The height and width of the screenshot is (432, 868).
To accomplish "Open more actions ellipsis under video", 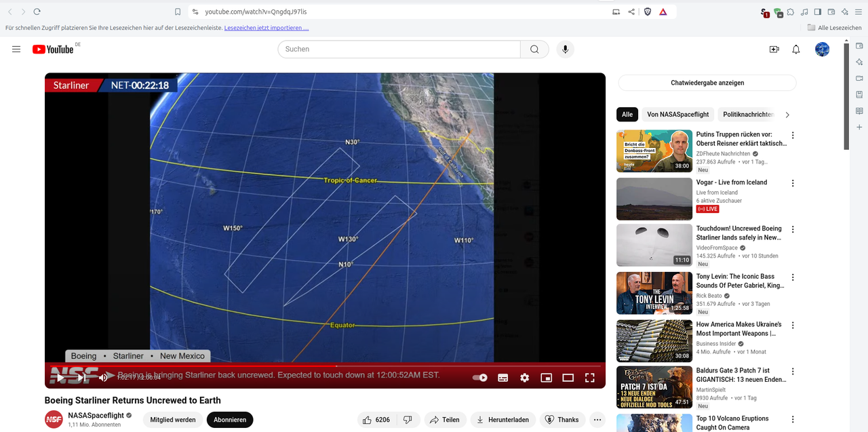I will point(597,420).
